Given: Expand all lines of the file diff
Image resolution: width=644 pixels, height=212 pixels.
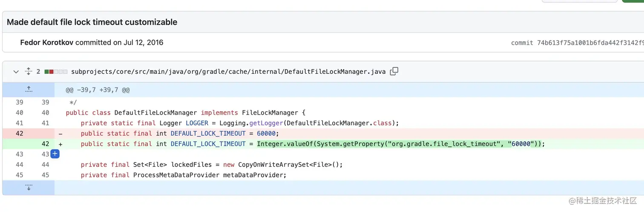Looking at the screenshot, I should 29,71.
